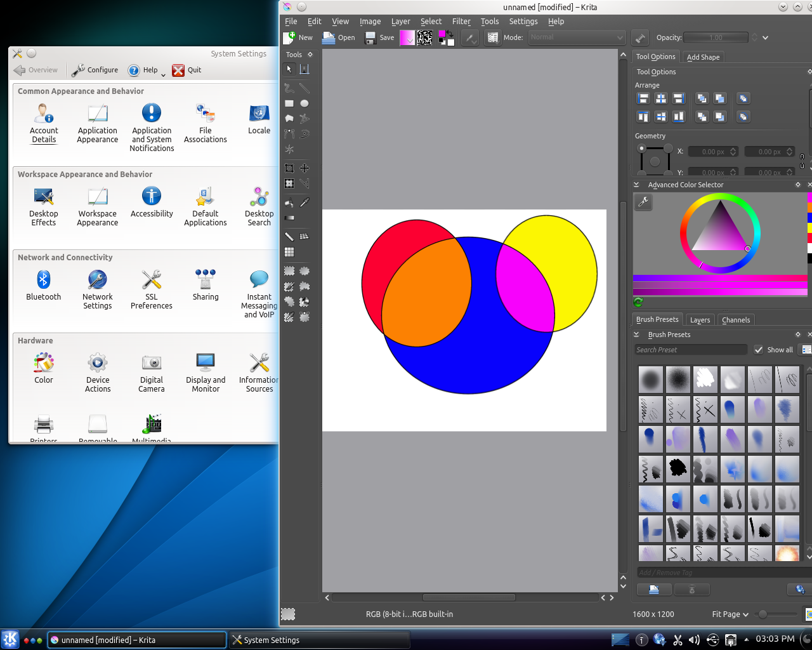Select the Grid tool

289,252
